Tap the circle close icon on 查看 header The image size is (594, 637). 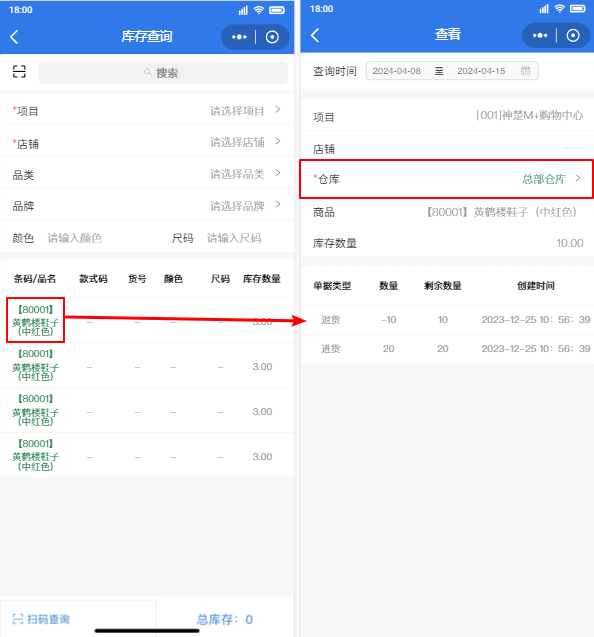(573, 35)
